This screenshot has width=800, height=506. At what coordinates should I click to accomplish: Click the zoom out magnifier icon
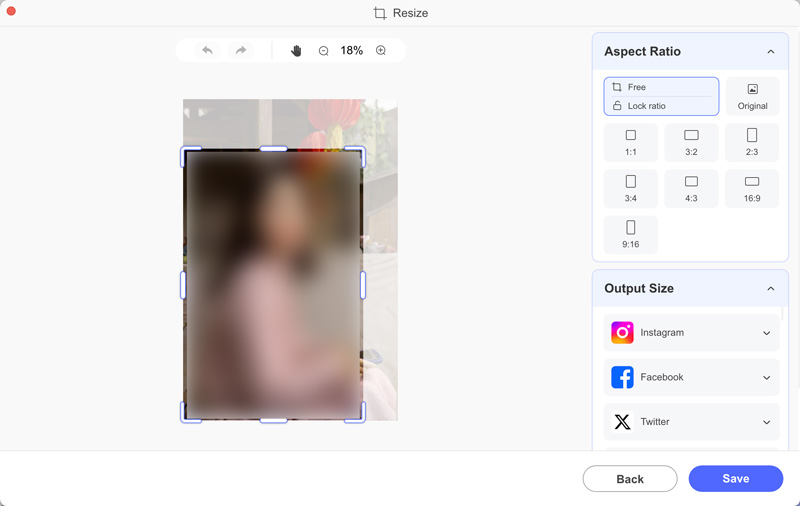pos(324,51)
